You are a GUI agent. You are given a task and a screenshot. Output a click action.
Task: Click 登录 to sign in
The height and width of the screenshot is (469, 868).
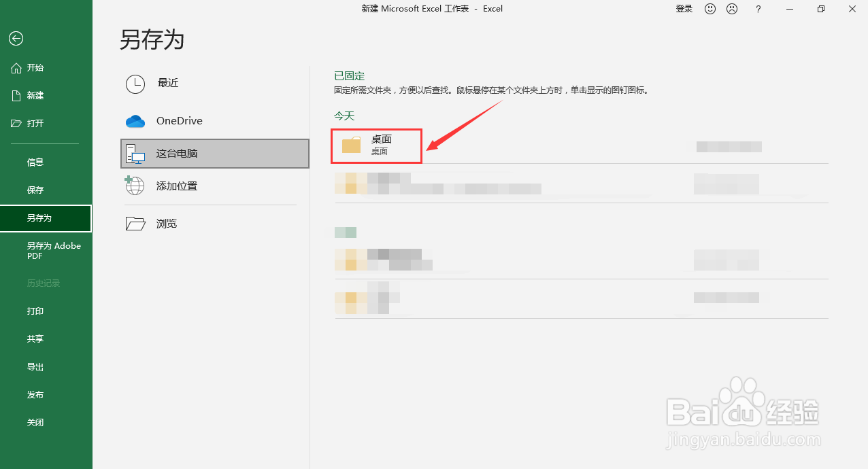coord(684,9)
